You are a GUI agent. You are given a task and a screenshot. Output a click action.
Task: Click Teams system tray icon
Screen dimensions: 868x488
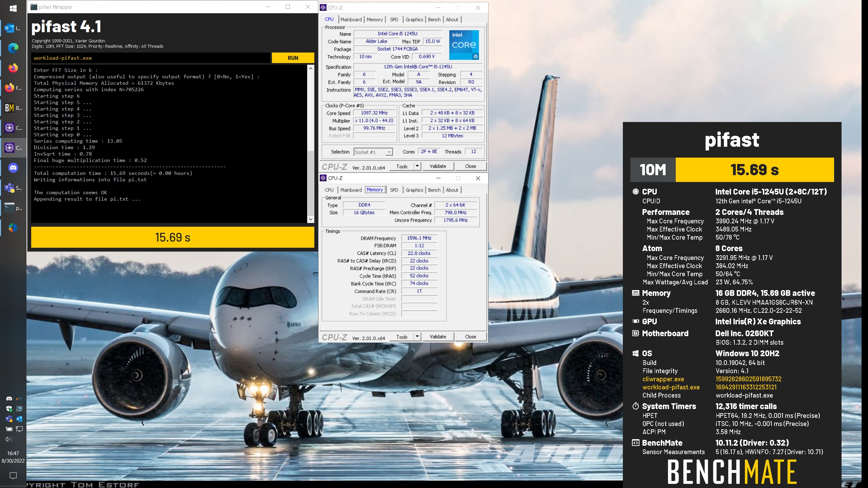click(9, 419)
